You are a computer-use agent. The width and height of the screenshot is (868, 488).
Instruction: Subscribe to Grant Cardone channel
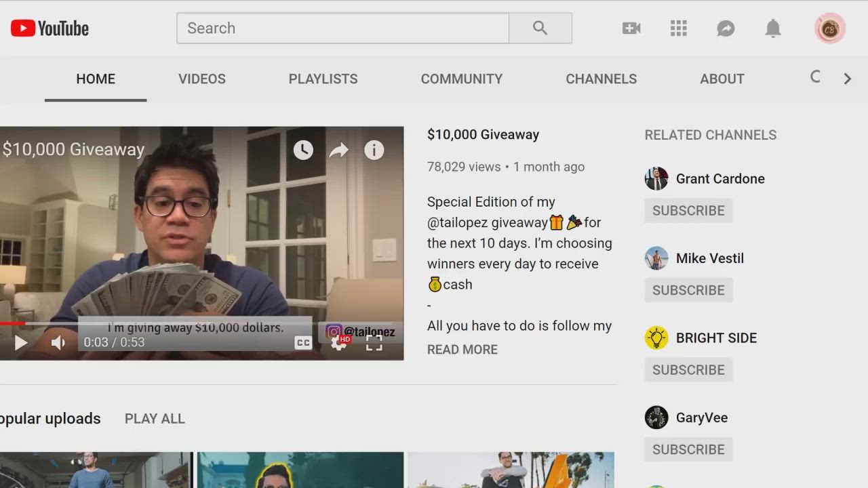688,210
